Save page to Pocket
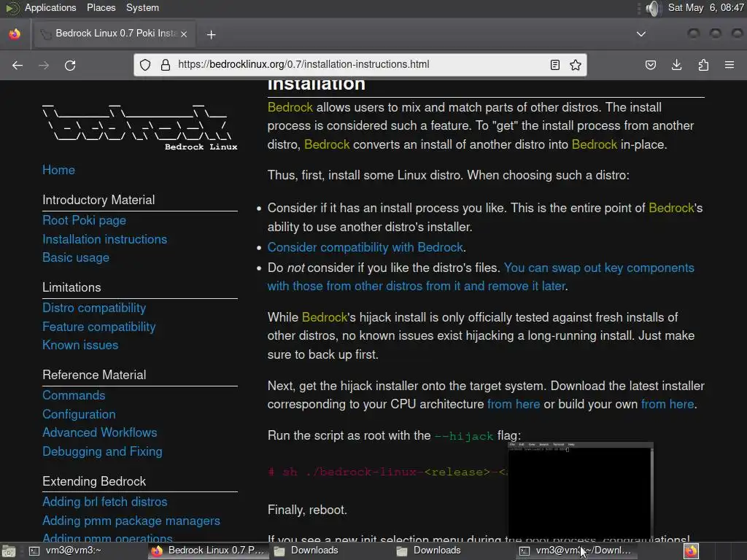The height and width of the screenshot is (560, 747). click(x=651, y=65)
